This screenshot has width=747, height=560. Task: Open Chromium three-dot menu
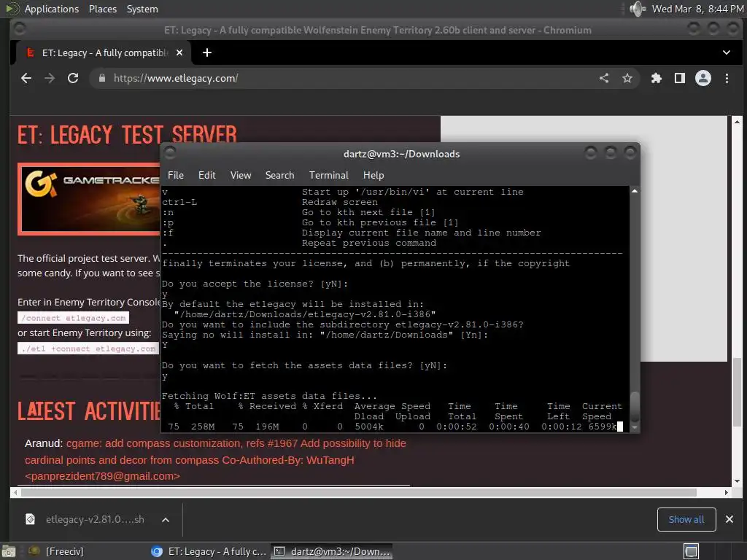[x=727, y=78]
